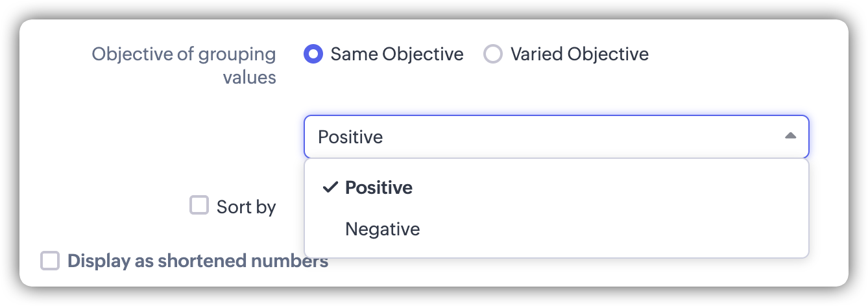Collapse the dropdown using the caret arrow

click(x=790, y=136)
